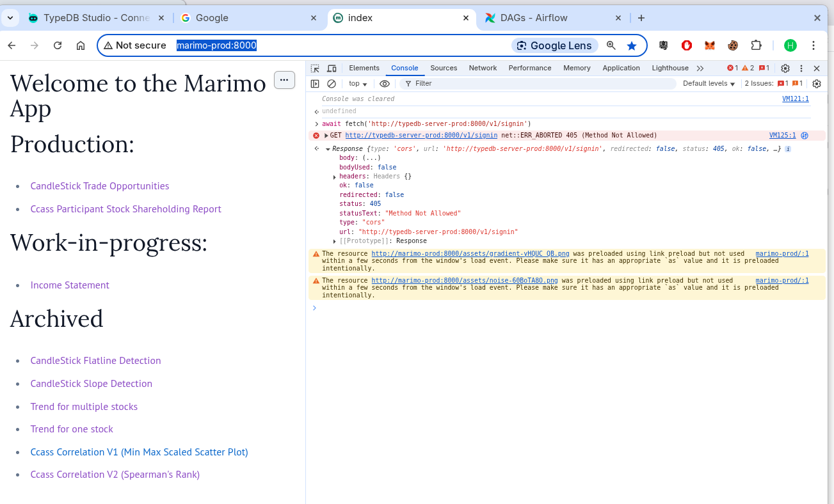The image size is (834, 504).
Task: Switch to the Google browser tab
Action: pyautogui.click(x=248, y=18)
